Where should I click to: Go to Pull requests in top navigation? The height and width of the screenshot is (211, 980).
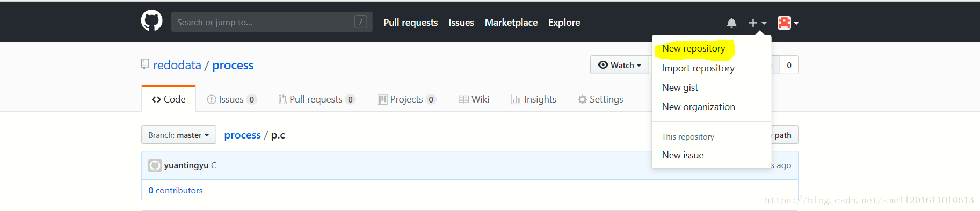coord(410,23)
